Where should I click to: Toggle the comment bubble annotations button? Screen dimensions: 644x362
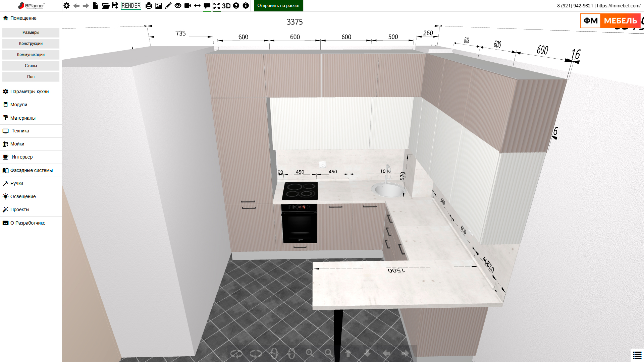coord(207,6)
